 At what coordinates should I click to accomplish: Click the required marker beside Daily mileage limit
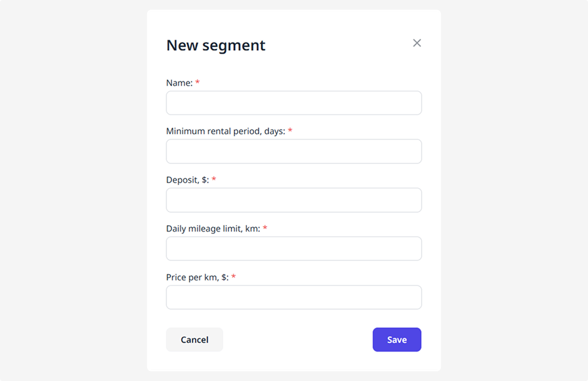[265, 228]
